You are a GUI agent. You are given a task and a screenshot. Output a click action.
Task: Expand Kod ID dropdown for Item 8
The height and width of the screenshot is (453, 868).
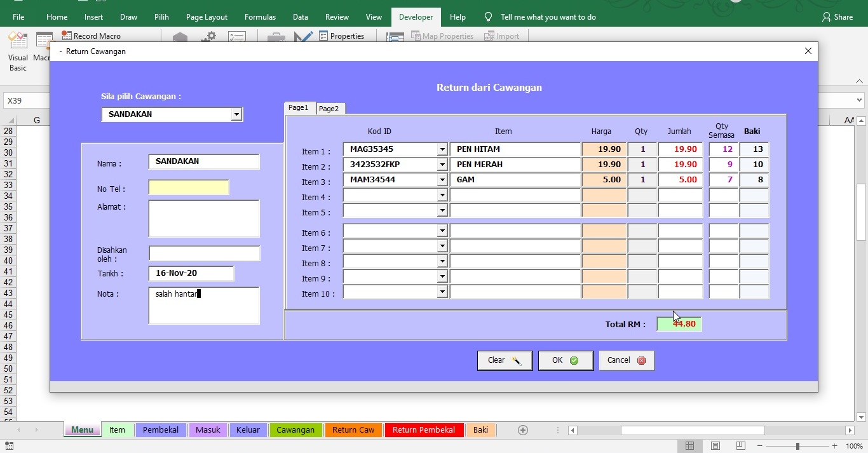[442, 261]
